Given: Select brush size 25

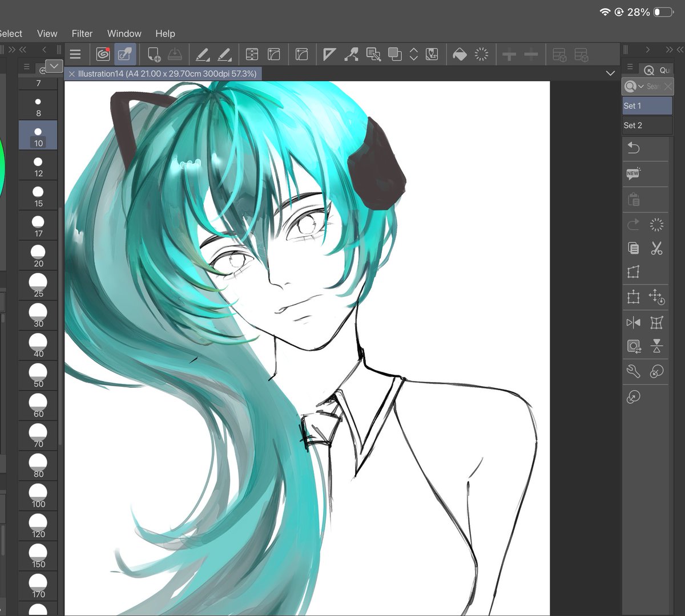Looking at the screenshot, I should point(38,285).
